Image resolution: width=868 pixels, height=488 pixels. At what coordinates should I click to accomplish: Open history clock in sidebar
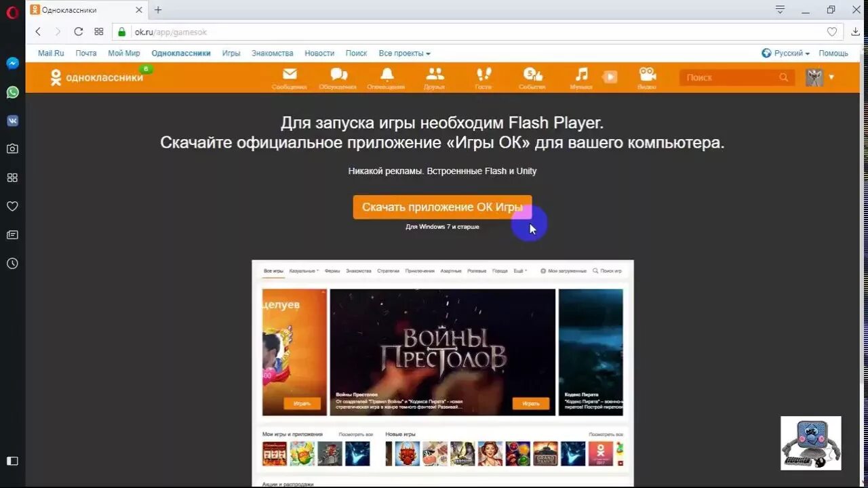click(x=12, y=264)
